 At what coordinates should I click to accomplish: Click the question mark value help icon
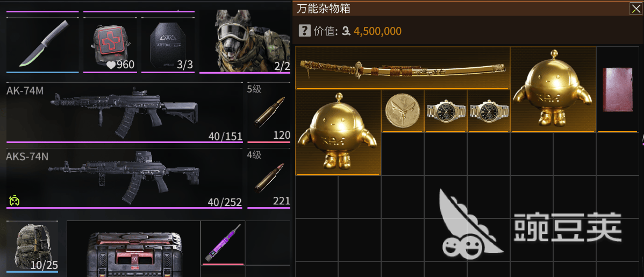(x=304, y=31)
